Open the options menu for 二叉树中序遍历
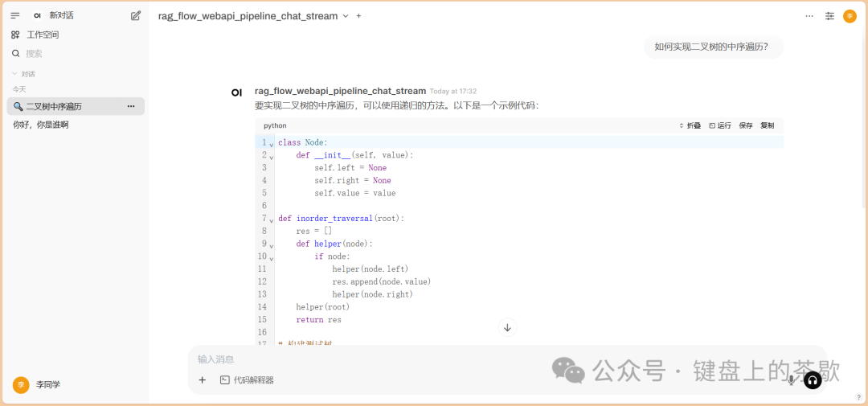The width and height of the screenshot is (868, 406). (131, 106)
